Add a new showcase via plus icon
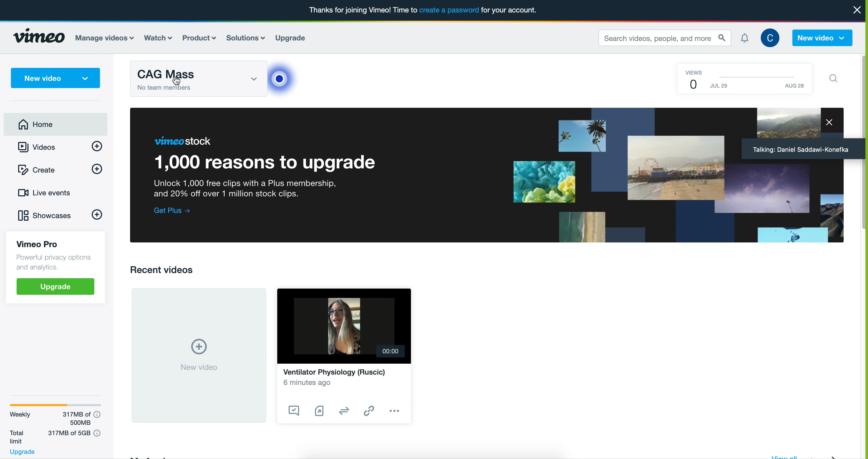Screen dimensions: 868x459 [97, 214]
